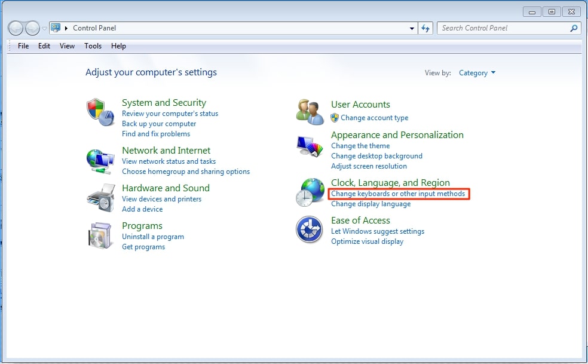This screenshot has height=364, width=588.
Task: Open the View by Category dropdown
Action: [477, 73]
